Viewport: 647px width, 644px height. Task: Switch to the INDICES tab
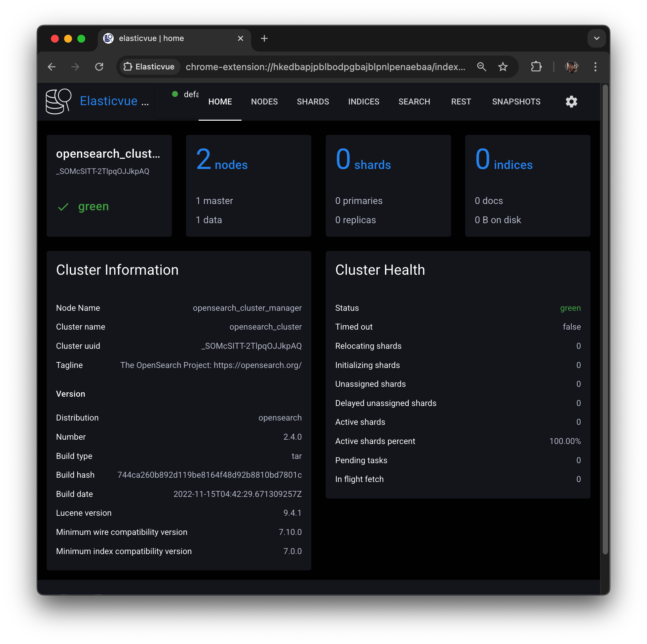(363, 102)
